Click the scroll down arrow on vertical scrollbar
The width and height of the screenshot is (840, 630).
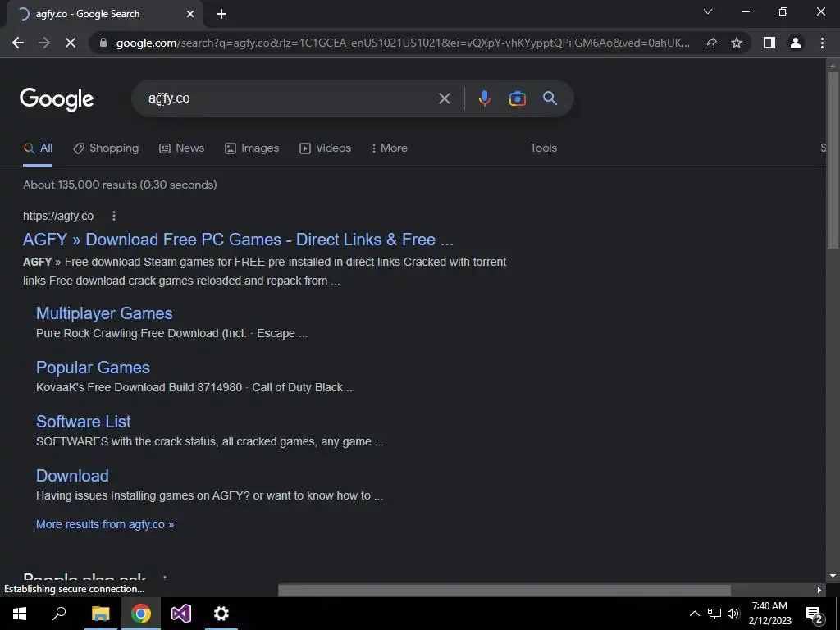point(833,576)
